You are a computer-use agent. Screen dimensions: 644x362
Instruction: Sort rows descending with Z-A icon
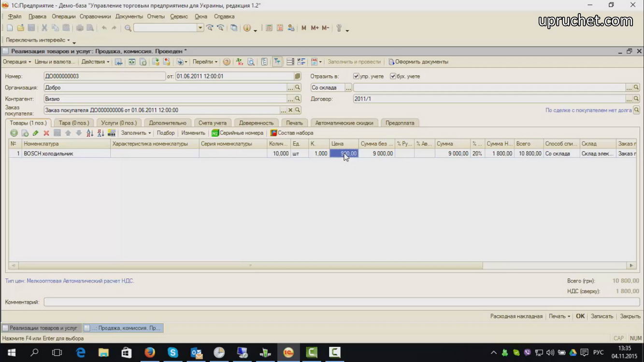pyautogui.click(x=100, y=133)
